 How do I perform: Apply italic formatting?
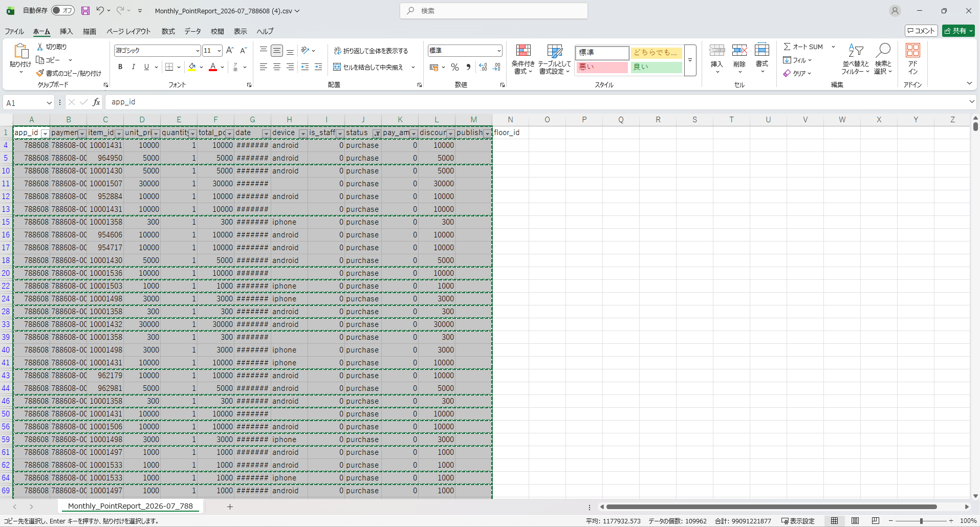click(x=133, y=67)
